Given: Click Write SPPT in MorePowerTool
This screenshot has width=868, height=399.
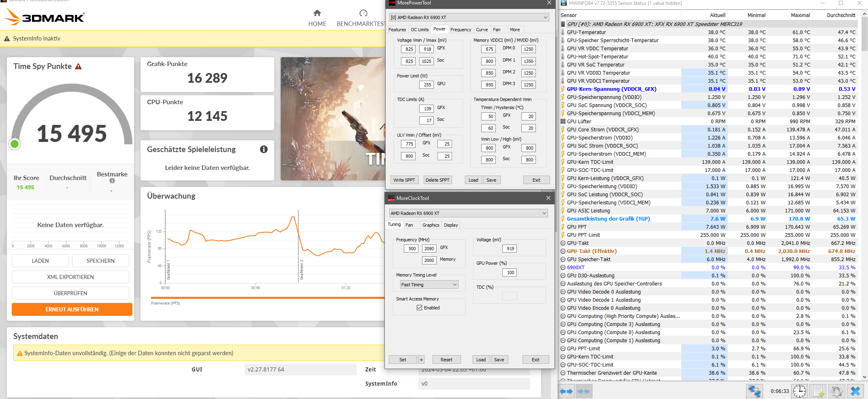Looking at the screenshot, I should coord(404,180).
